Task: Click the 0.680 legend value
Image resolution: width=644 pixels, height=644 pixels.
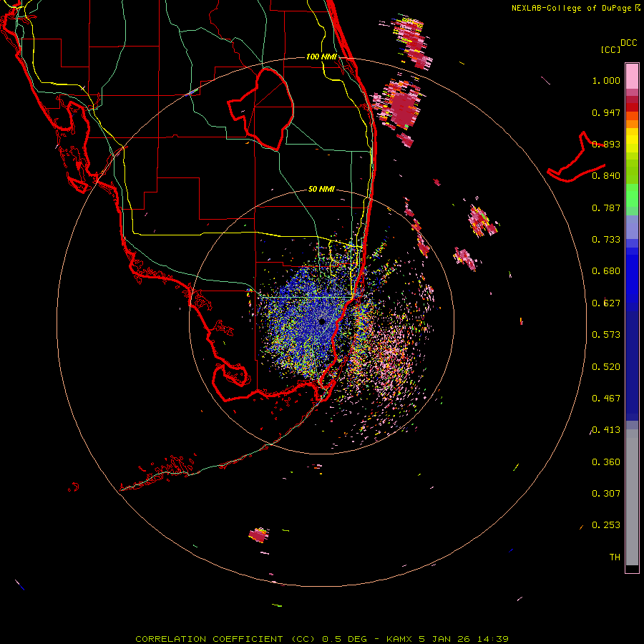Action: click(606, 271)
